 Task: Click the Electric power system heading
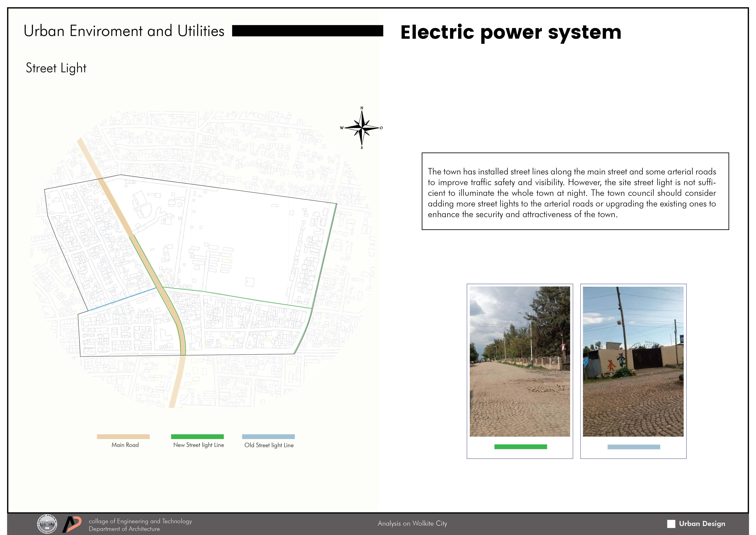[510, 32]
